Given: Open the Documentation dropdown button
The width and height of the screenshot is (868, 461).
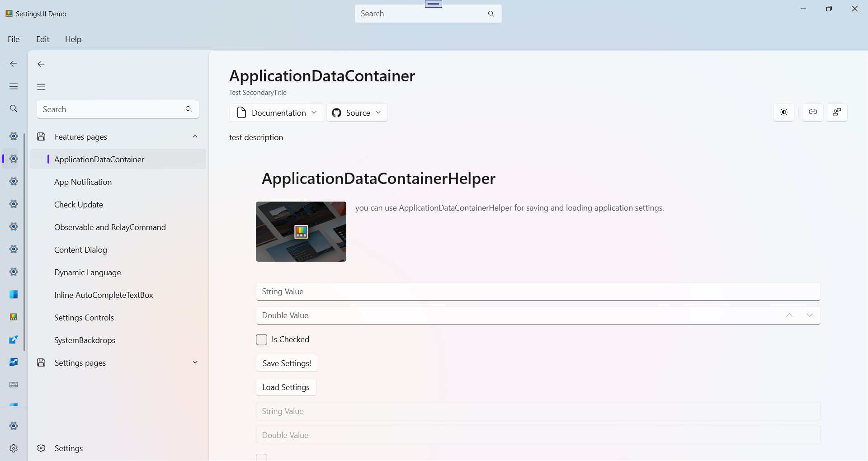Looking at the screenshot, I should 276,113.
